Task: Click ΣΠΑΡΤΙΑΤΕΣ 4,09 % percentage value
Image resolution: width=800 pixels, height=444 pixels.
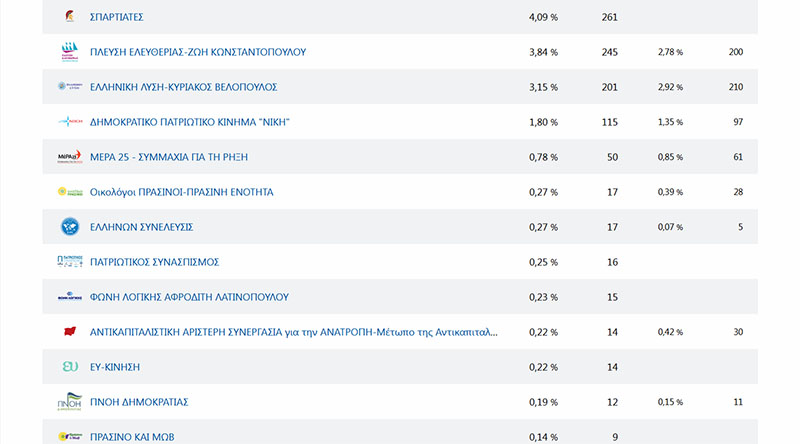Action: [x=543, y=17]
